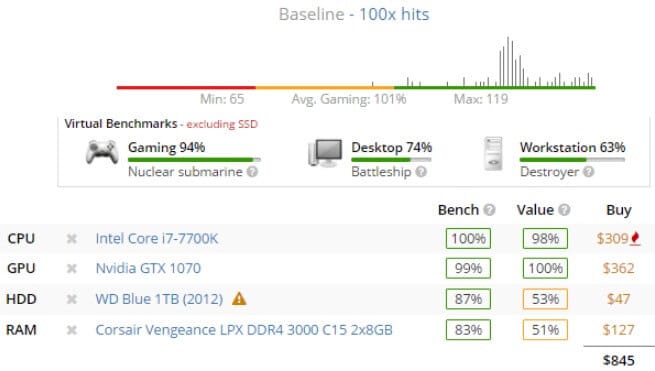Remove the RAM row with its X icon
This screenshot has height=371, width=655.
pyautogui.click(x=71, y=330)
